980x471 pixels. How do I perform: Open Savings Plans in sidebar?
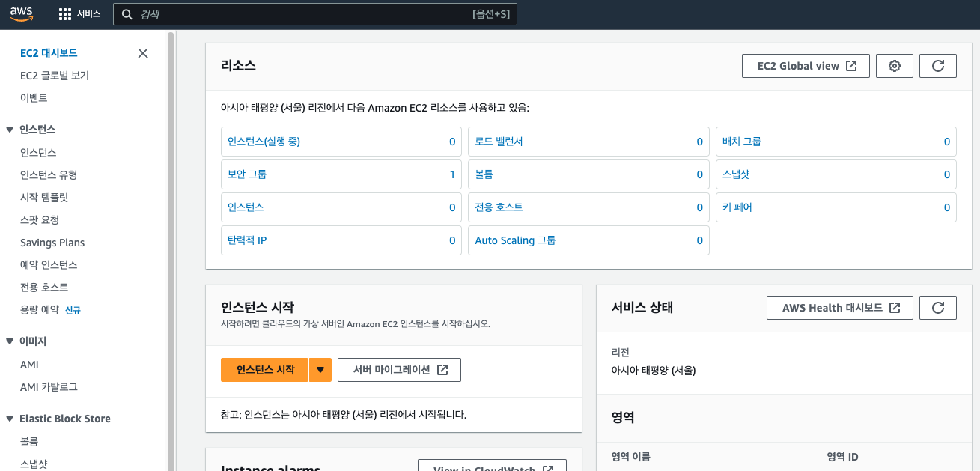pos(52,243)
